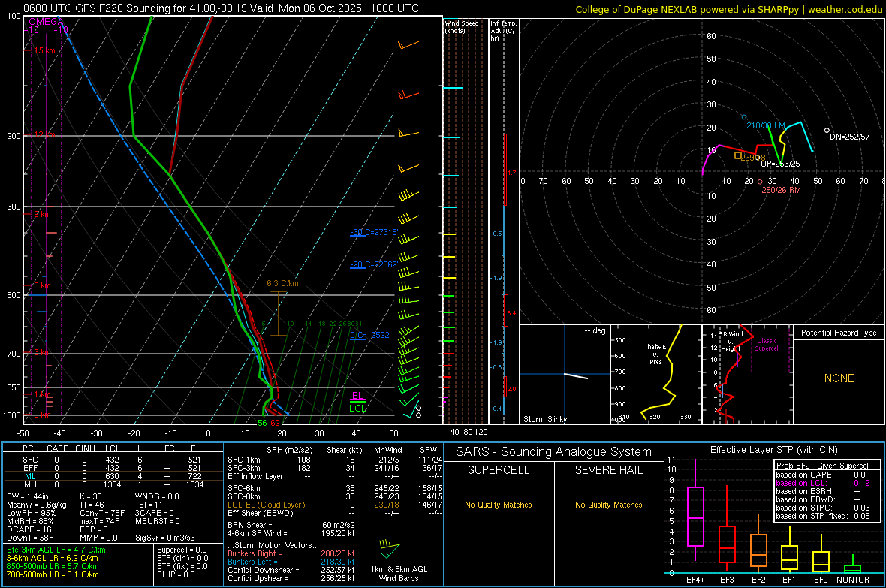Click the red Bunkers right-mover circle on hodograph
The height and width of the screenshot is (588, 886).
[x=760, y=182]
